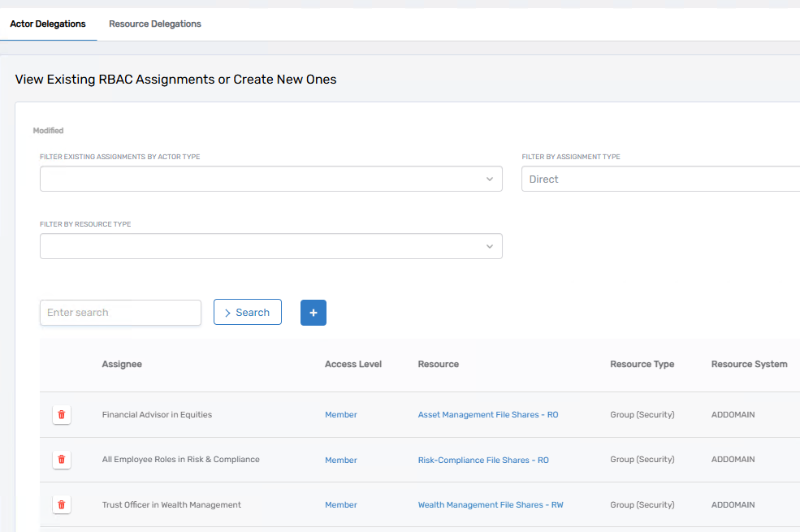800x532 pixels.
Task: Click Group (Security) in Trust Officer row
Action: click(642, 505)
